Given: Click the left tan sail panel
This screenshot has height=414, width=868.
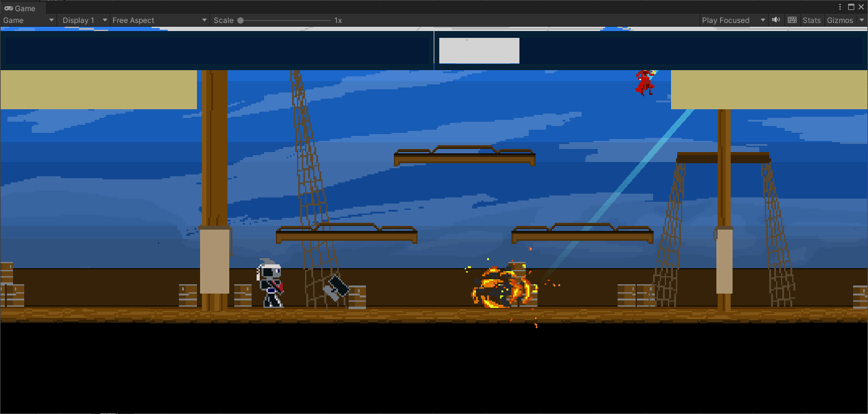Looking at the screenshot, I should (98, 89).
